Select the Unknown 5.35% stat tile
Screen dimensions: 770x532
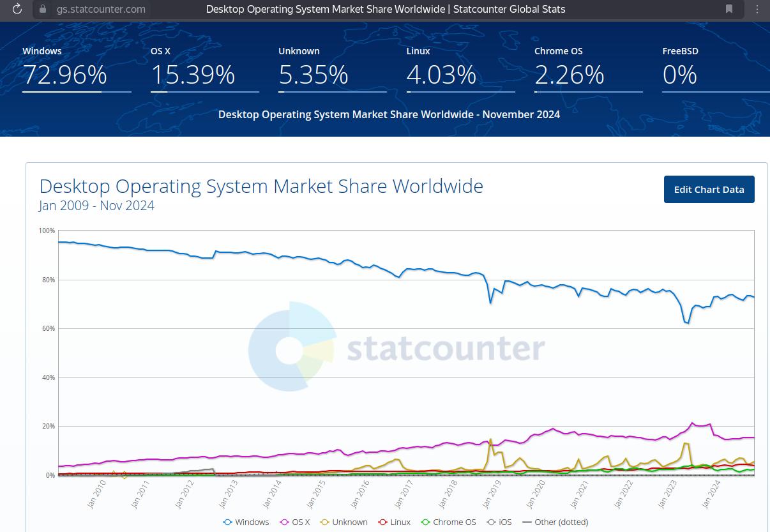pos(313,75)
